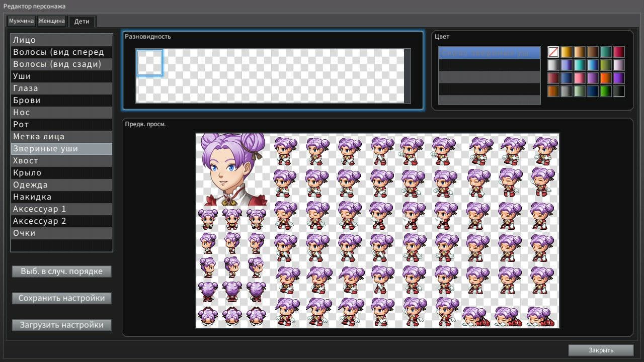This screenshot has height=362, width=644.
Task: Switch to the Женщина tab
Action: [51, 21]
